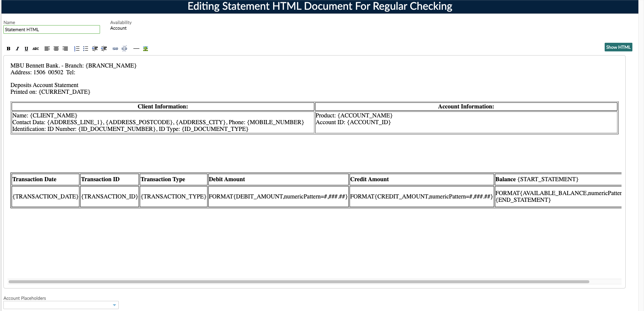Click the FORMAT{DEBIT_AMOUNT cell
Image resolution: width=644 pixels, height=311 pixels.
click(x=278, y=196)
